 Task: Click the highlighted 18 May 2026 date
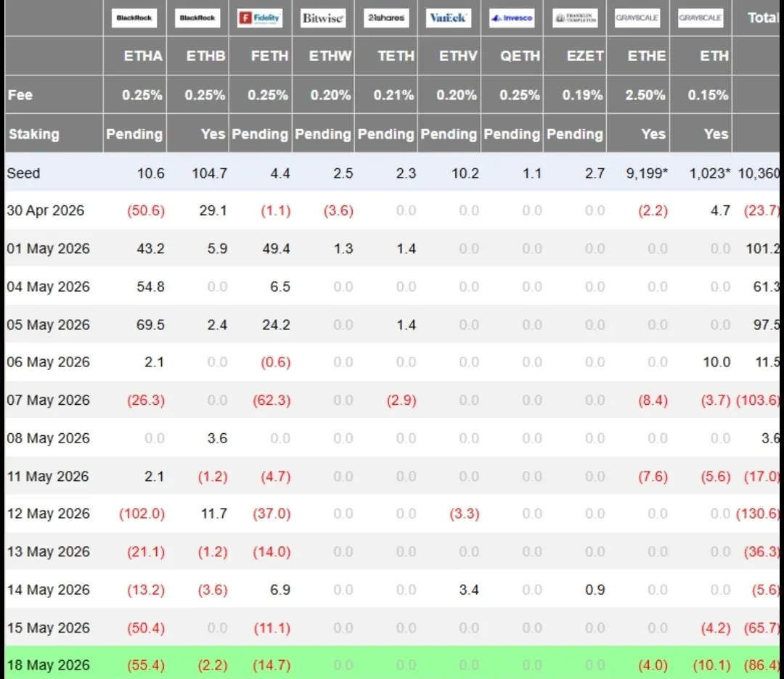coord(48,665)
